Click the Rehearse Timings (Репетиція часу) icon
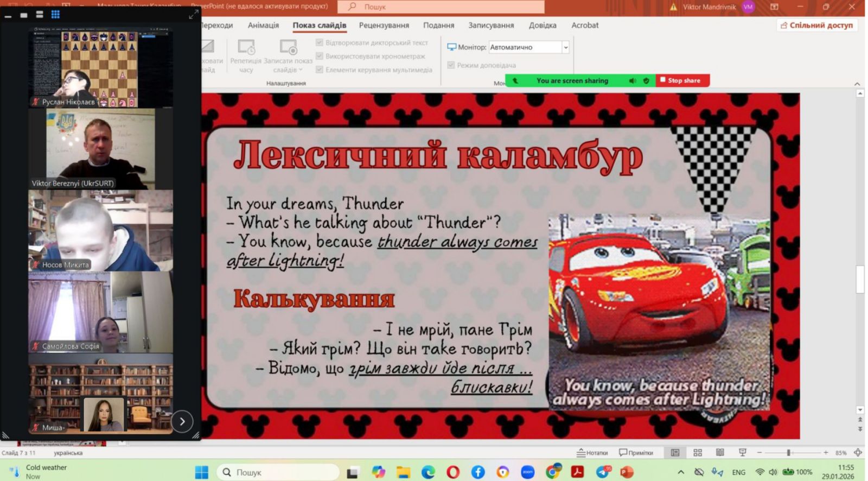 click(x=246, y=48)
